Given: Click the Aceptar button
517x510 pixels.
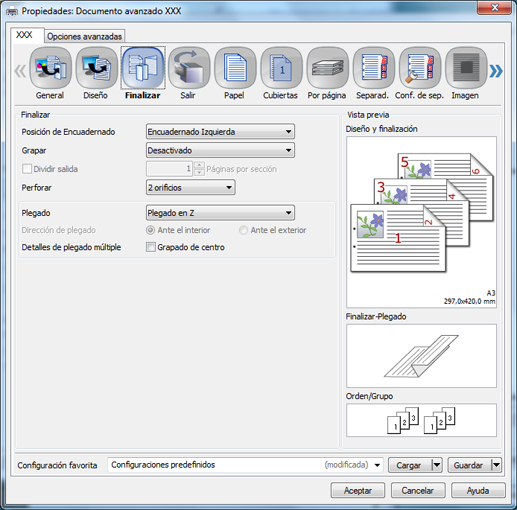Looking at the screenshot, I should tap(358, 490).
